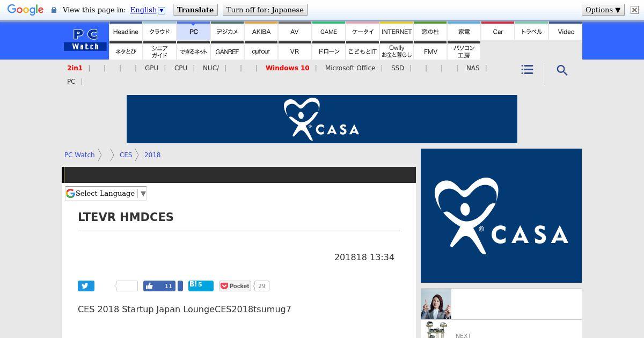This screenshot has width=644, height=338.
Task: Open the Headline tab
Action: click(x=126, y=31)
